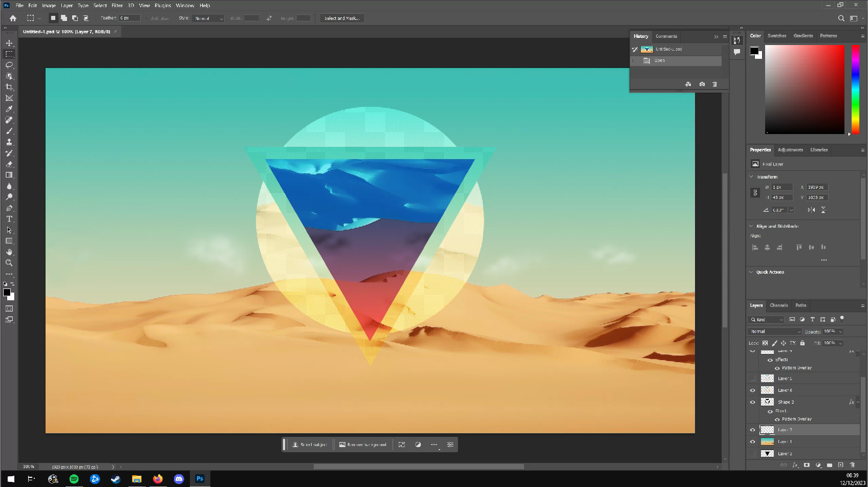
Task: Collapse the Transform section in Properties
Action: [751, 176]
